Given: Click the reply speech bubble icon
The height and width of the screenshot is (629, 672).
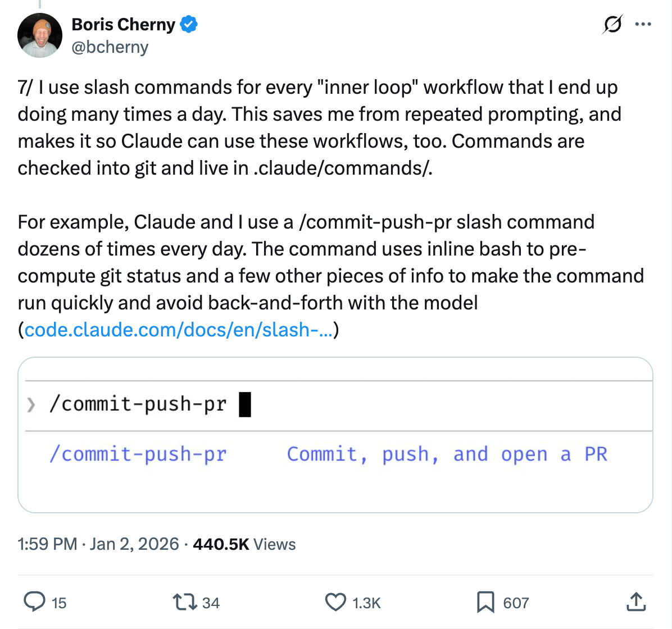Looking at the screenshot, I should 35,602.
